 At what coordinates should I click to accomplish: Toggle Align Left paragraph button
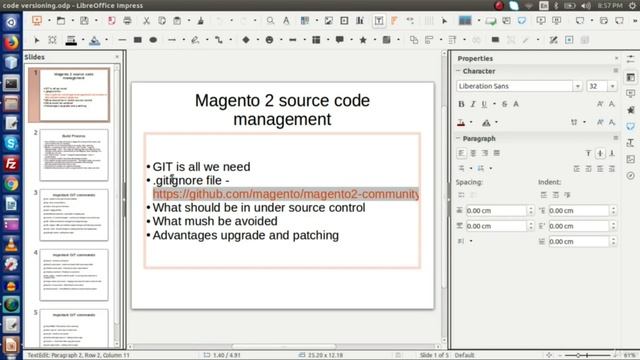tap(461, 153)
